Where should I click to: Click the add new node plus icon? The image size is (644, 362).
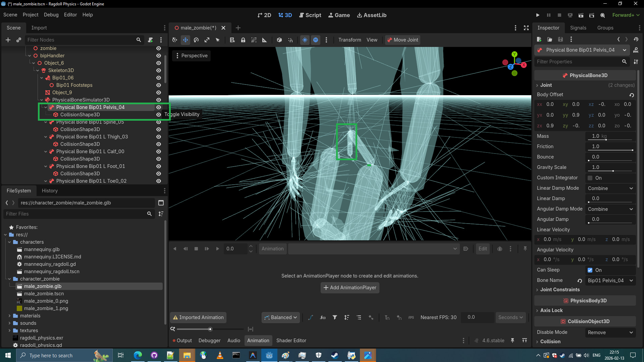point(8,40)
